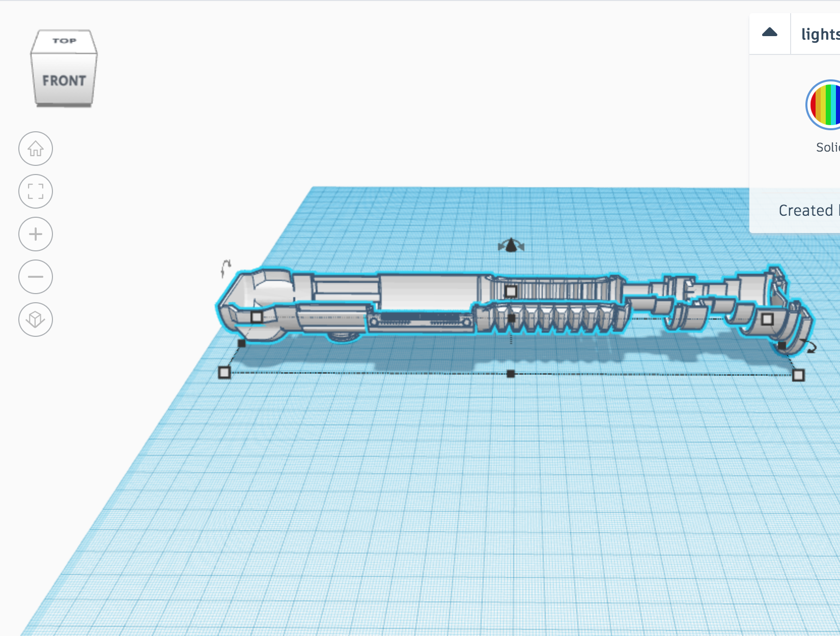Screen dimensions: 840x636
Task: Click the TOP face of view cube
Action: pyautogui.click(x=64, y=41)
